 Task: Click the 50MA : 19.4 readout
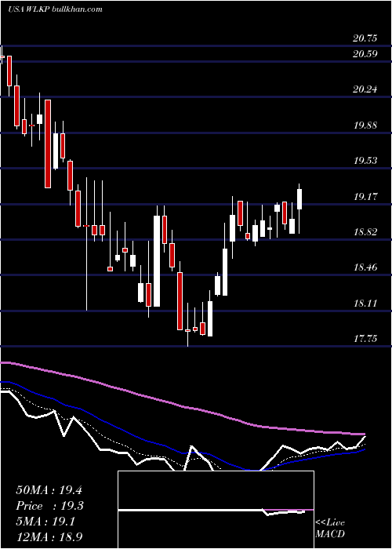49,490
